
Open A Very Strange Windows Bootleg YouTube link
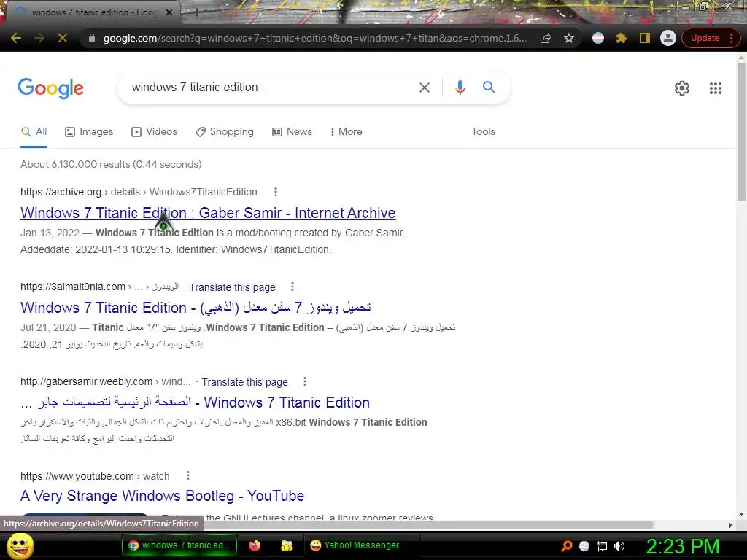(x=162, y=496)
